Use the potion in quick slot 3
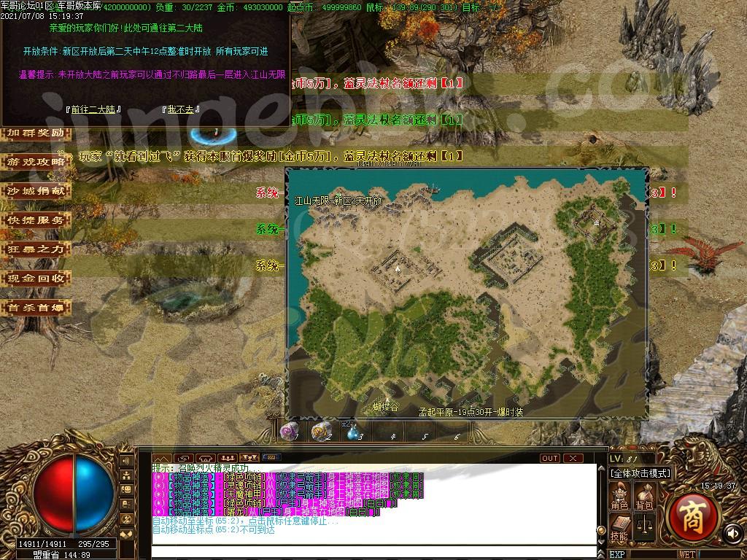747x560 pixels. coord(355,433)
